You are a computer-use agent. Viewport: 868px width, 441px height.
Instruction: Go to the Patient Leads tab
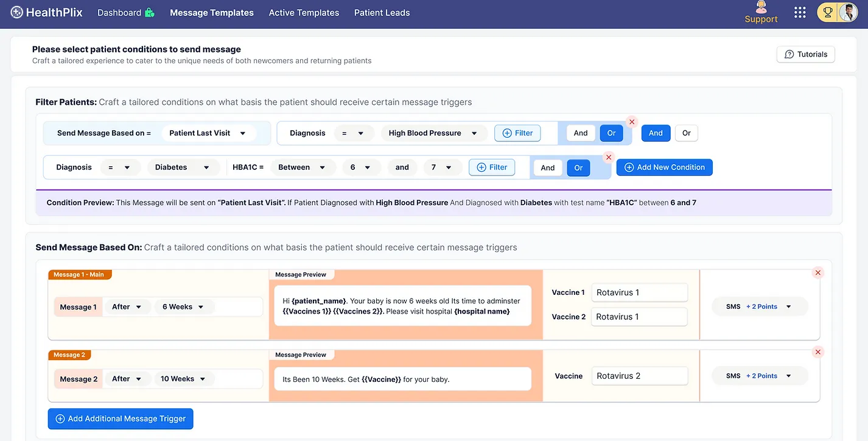coord(382,13)
